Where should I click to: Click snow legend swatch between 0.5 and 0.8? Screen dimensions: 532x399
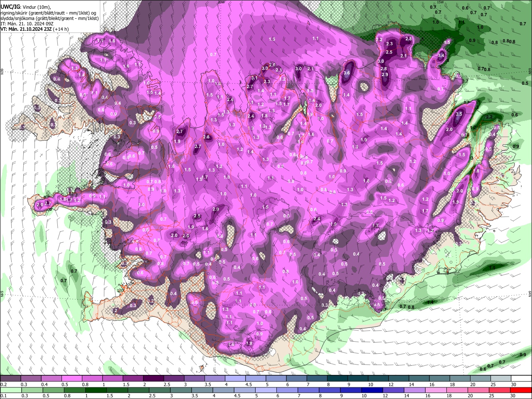click(x=71, y=379)
